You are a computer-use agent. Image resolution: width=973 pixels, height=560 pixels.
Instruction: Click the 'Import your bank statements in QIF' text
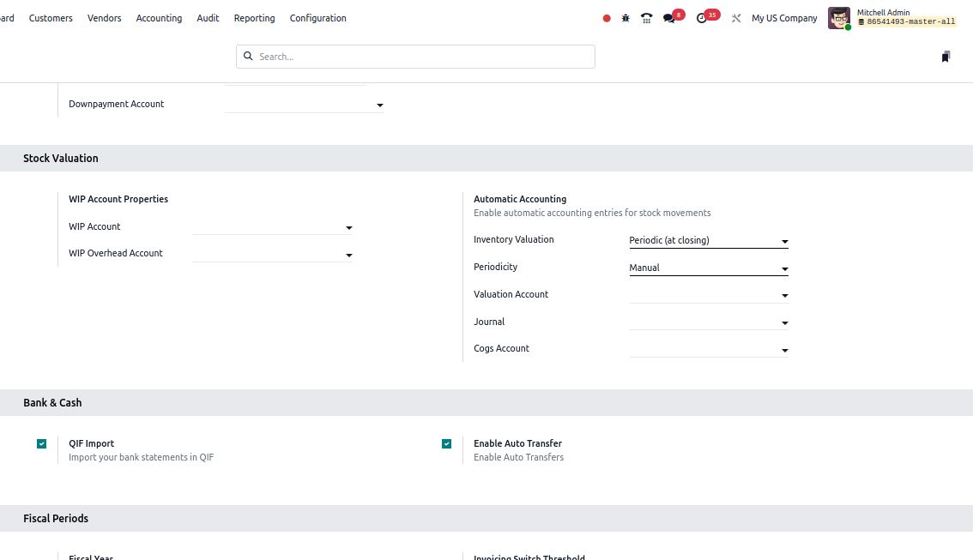pyautogui.click(x=141, y=458)
